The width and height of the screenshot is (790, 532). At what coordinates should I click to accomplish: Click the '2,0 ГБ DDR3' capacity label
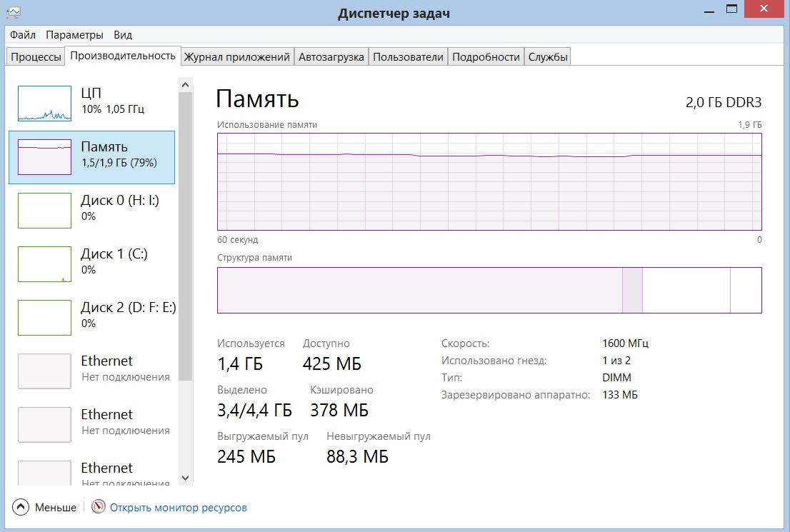[724, 102]
